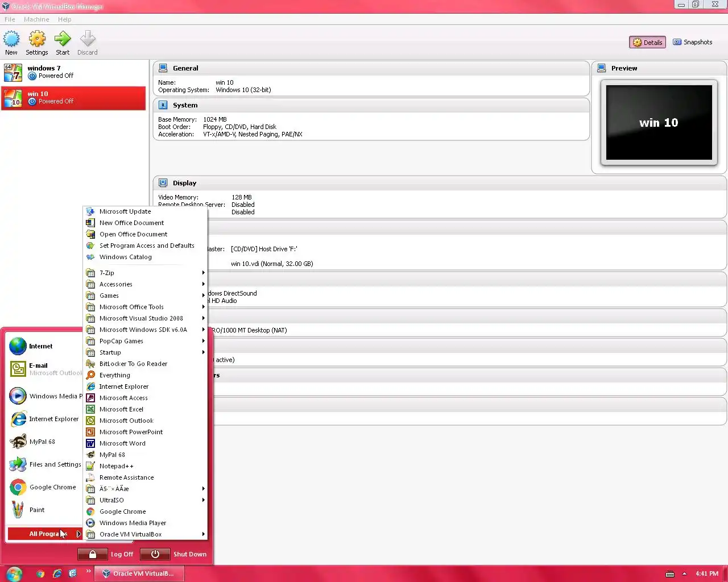The width and height of the screenshot is (728, 582).
Task: Open Windows Catalog entry
Action: pos(145,257)
